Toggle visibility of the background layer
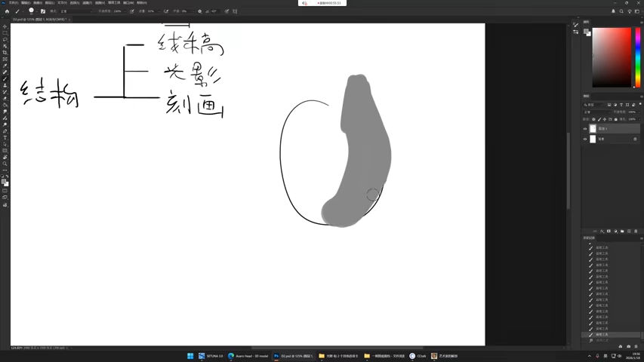 click(585, 139)
